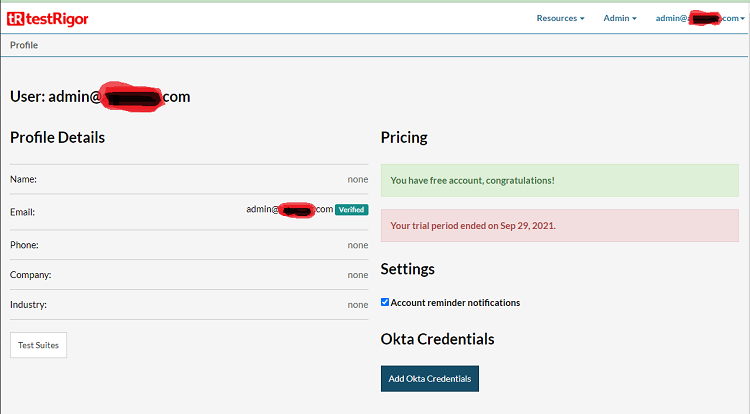Viewport: 750px width, 414px height.
Task: Toggle Account reminder notifications checkbox
Action: pos(386,302)
